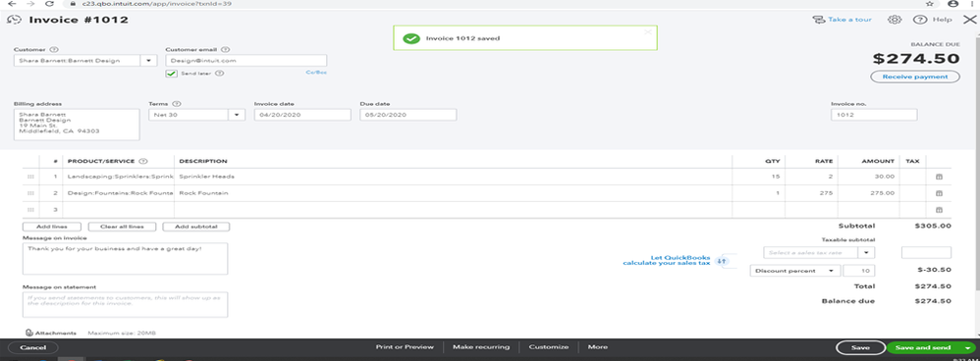The image size is (980, 361).
Task: Expand Save and send arrow options
Action: 967,348
